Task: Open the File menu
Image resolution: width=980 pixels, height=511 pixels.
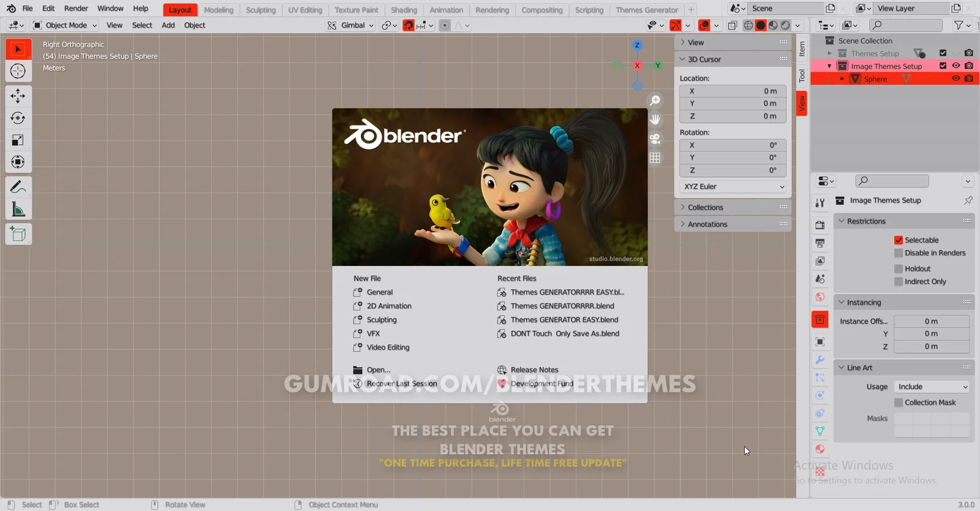Action: pyautogui.click(x=28, y=9)
